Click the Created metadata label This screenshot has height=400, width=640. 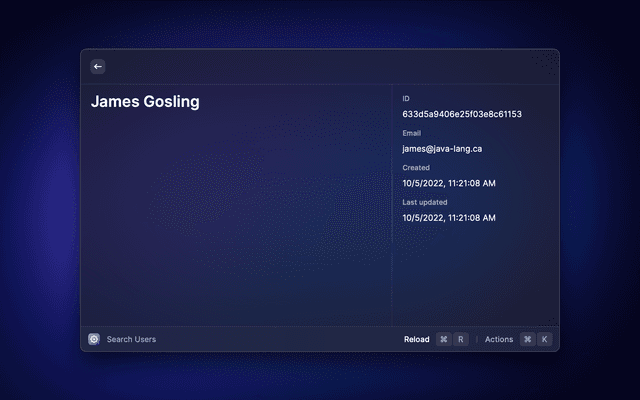(x=416, y=167)
